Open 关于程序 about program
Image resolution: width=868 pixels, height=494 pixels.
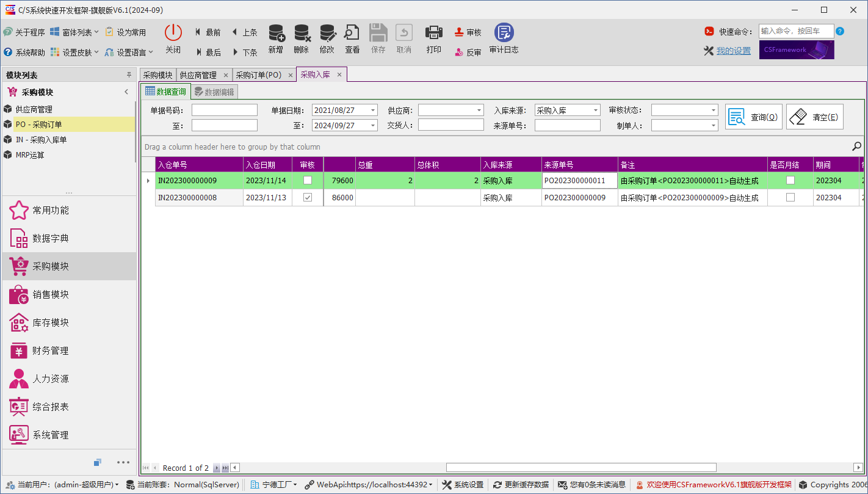tap(24, 32)
